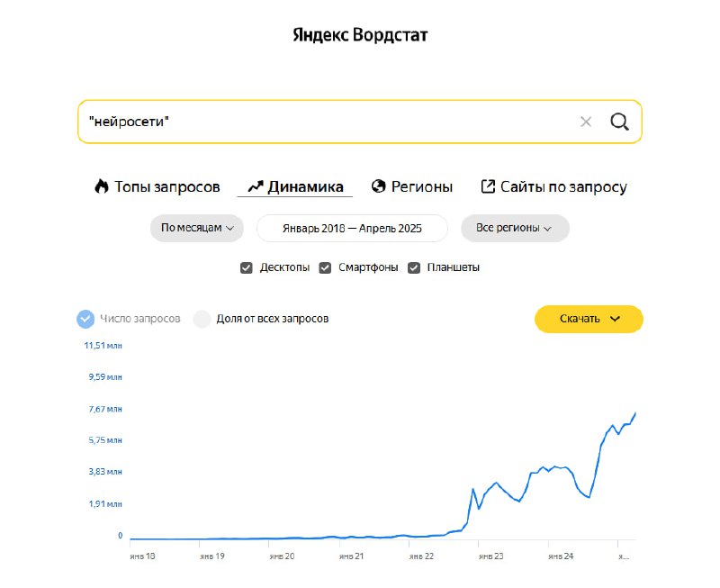
Task: Uncheck the Планшеты checkbox
Action: tap(414, 267)
